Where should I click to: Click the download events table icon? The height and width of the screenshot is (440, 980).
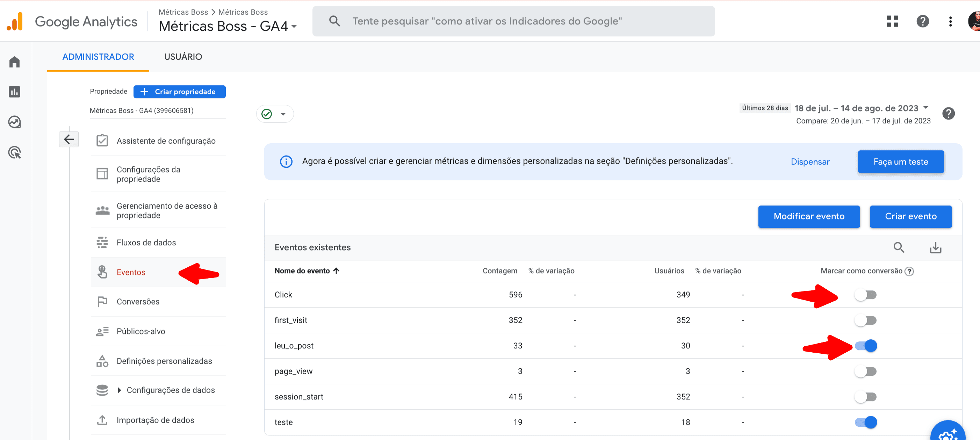pos(936,247)
